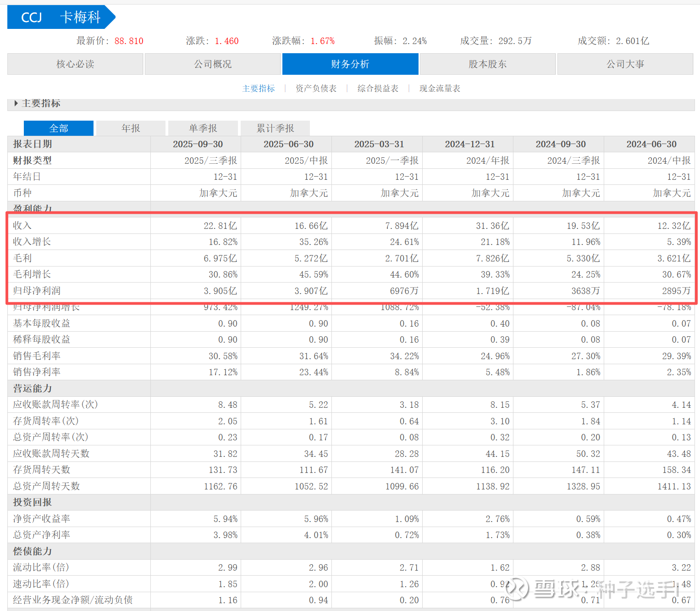The width and height of the screenshot is (700, 611).
Task: Click the 2024-12-31 column header
Action: pyautogui.click(x=470, y=144)
